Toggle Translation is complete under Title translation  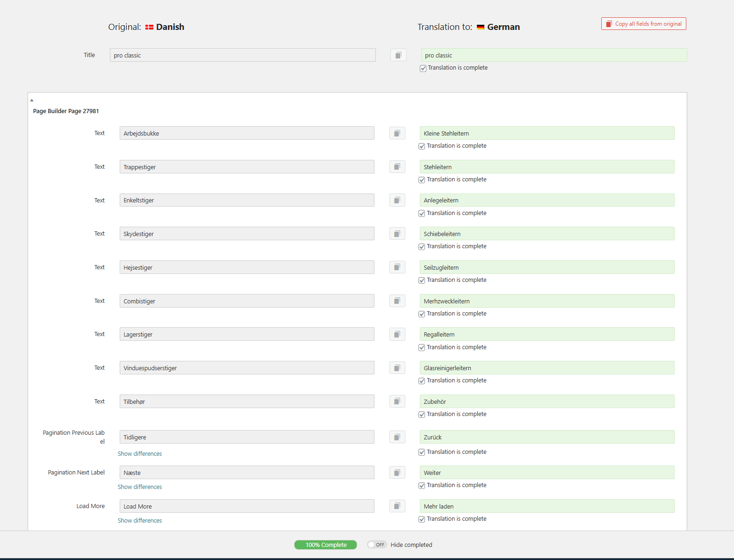423,68
